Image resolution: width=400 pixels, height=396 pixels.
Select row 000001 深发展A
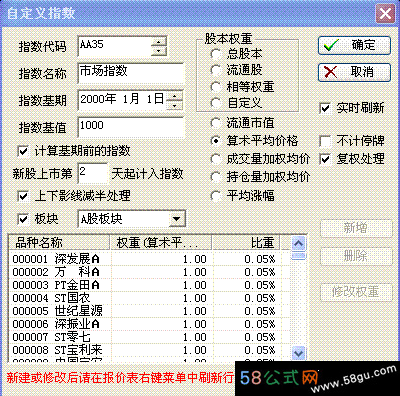point(149,259)
